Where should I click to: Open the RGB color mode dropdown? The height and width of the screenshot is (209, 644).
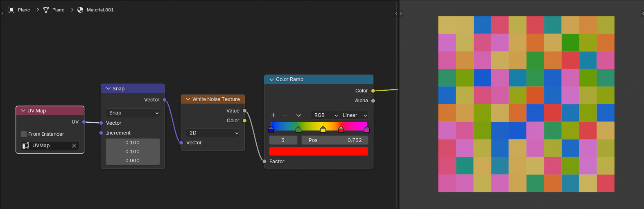pyautogui.click(x=325, y=115)
